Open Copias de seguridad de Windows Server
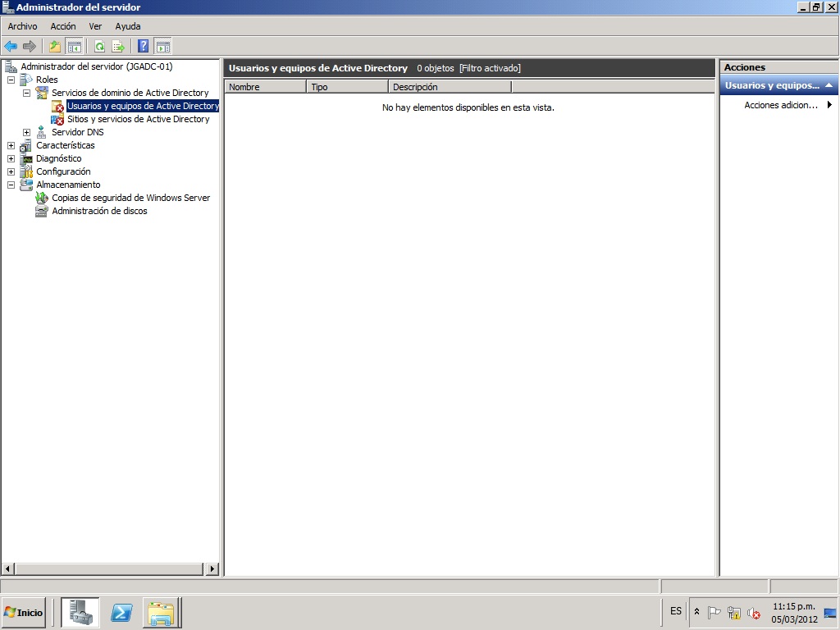The height and width of the screenshot is (630, 840). click(x=130, y=198)
